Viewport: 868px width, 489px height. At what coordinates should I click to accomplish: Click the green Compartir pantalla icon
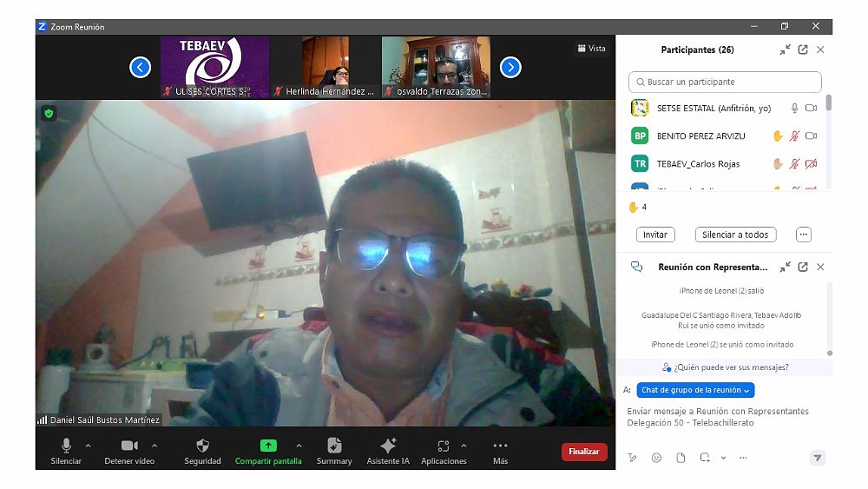268,446
